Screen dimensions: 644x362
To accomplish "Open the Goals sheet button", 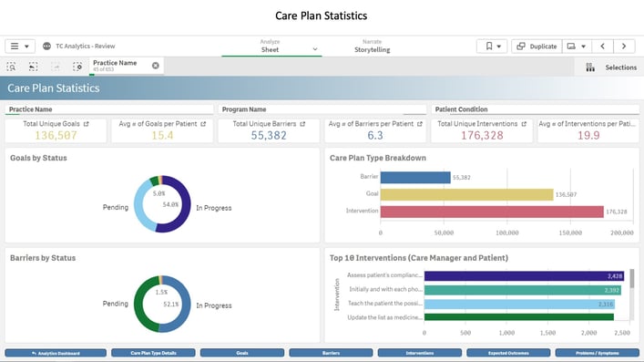I will tap(242, 353).
